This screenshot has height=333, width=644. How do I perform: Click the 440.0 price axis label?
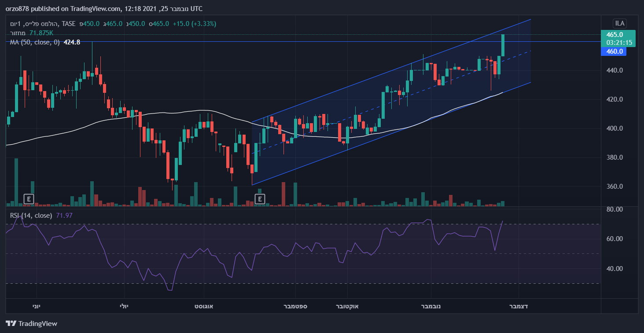point(614,70)
